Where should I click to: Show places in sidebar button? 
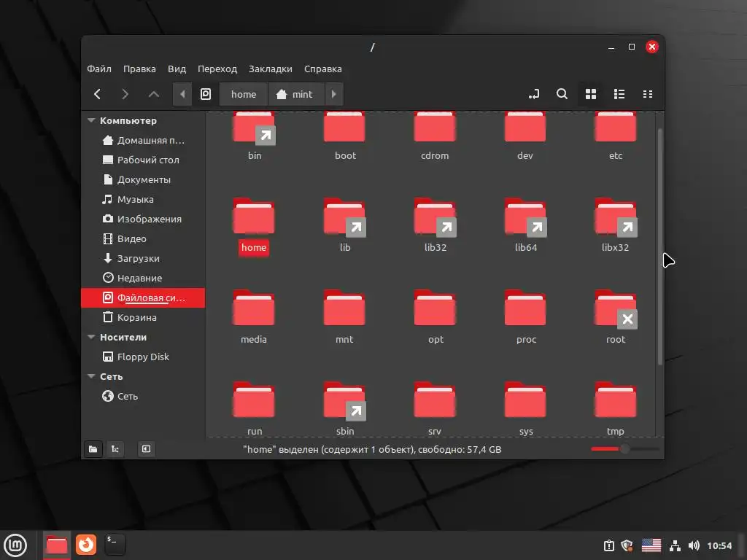[93, 449]
